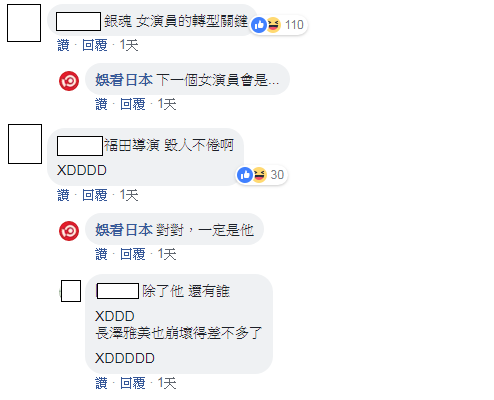Viewport: 494px width, 400px height.
Task: Open the 娛看日本 page name in 下一個女演員 reply
Action: pos(124,80)
